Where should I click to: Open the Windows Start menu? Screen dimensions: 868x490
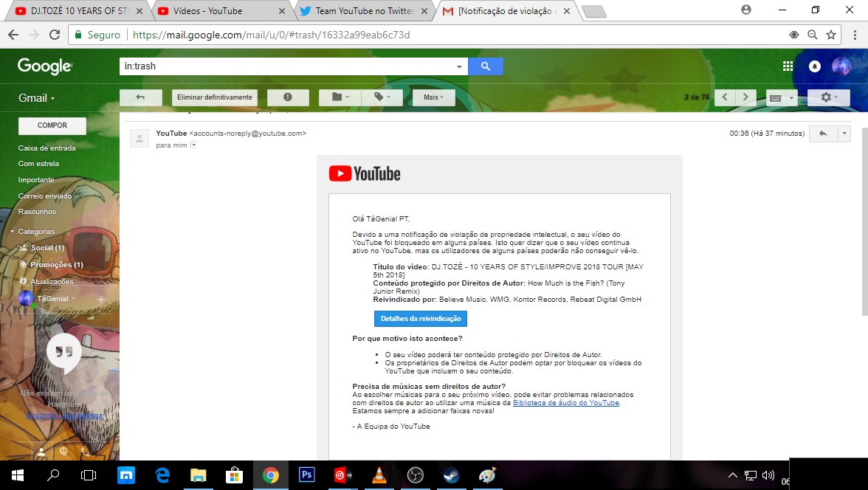tap(18, 475)
